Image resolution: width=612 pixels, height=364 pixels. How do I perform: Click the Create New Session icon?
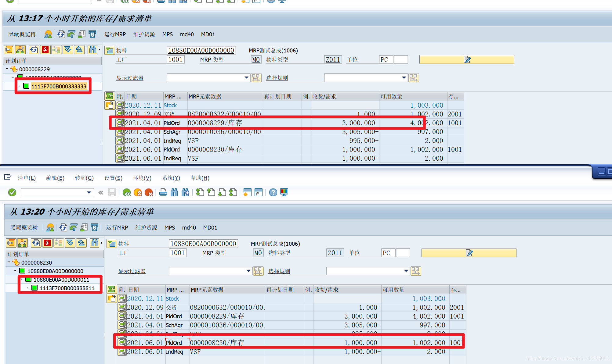(x=247, y=192)
